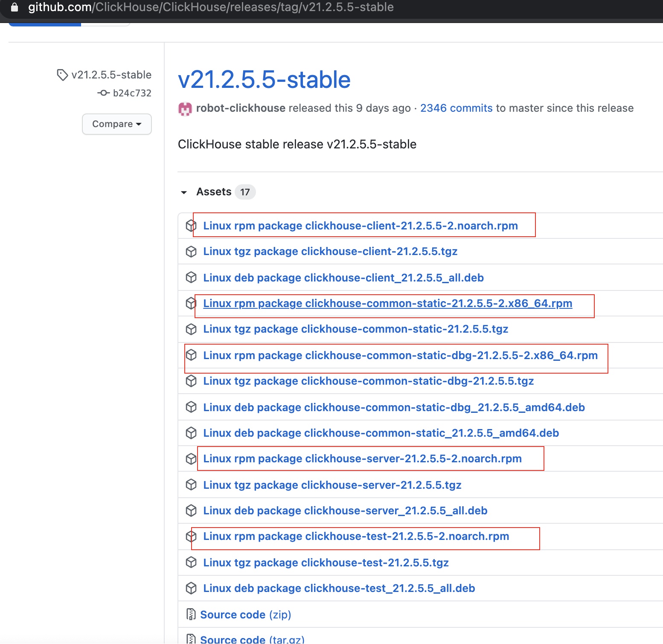The width and height of the screenshot is (663, 644).
Task: Click package icon for clickhouse-server noarch.rpm
Action: tap(191, 459)
